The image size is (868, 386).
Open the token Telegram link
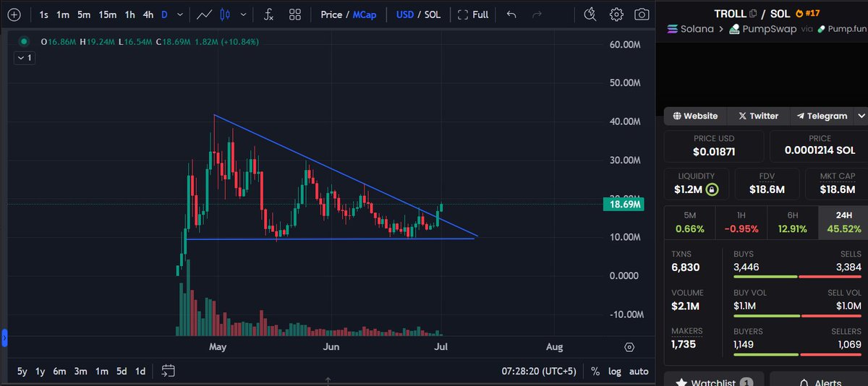822,116
